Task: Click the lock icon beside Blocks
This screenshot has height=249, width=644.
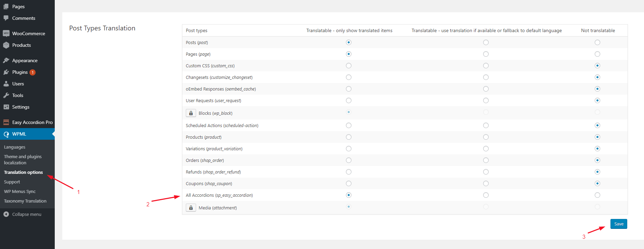Action: pos(191,113)
